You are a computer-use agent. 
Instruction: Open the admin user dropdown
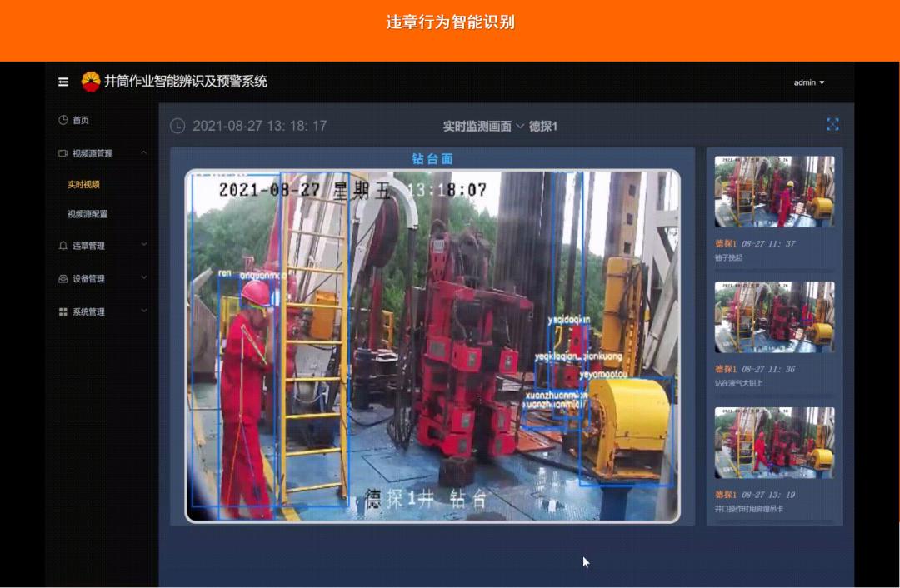pyautogui.click(x=808, y=82)
